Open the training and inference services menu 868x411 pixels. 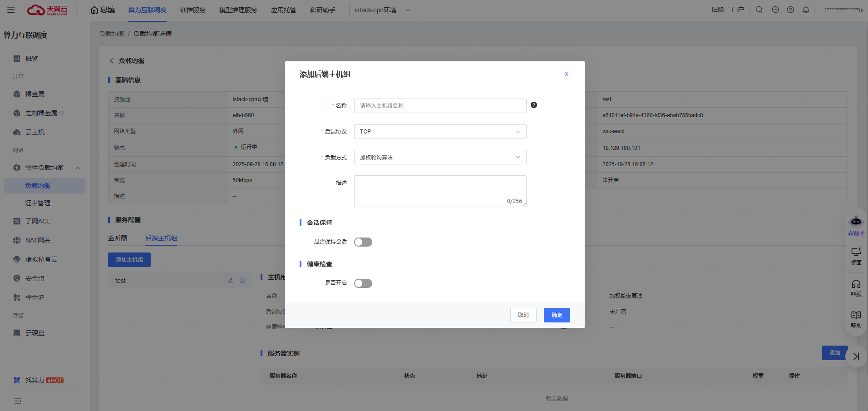(192, 10)
